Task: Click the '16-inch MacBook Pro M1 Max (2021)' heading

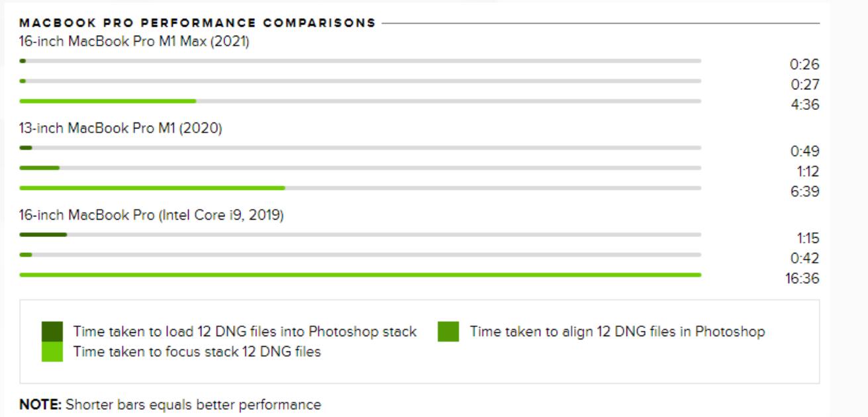Action: pos(134,42)
